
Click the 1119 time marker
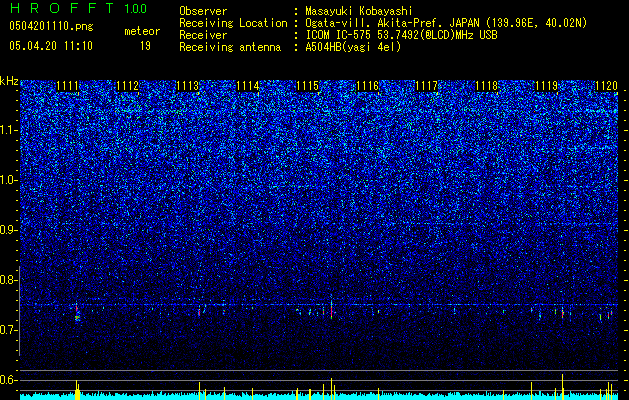pos(547,86)
